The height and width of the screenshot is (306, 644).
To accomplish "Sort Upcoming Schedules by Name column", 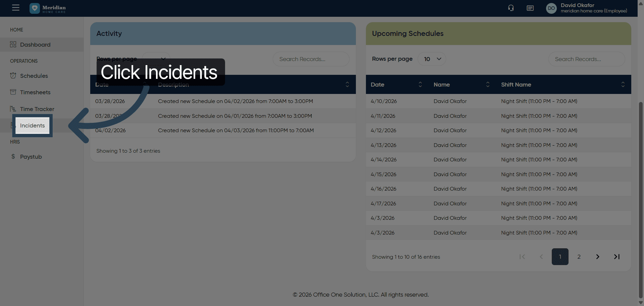I will tap(488, 85).
